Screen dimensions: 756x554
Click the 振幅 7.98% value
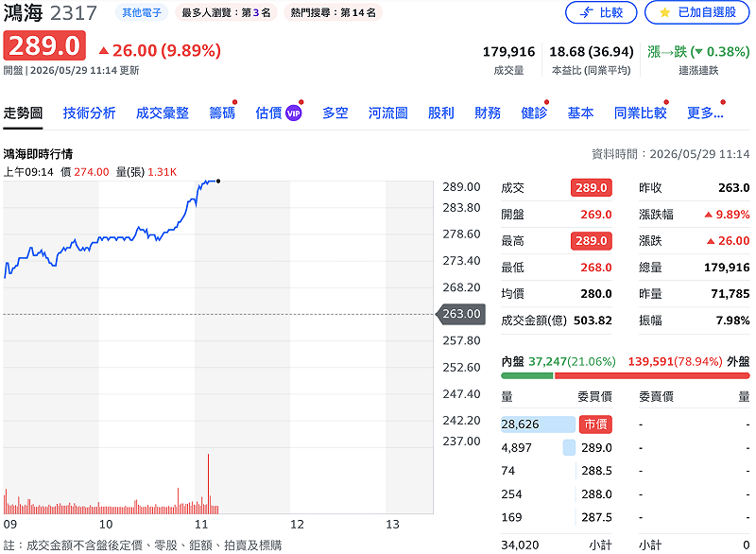click(732, 320)
